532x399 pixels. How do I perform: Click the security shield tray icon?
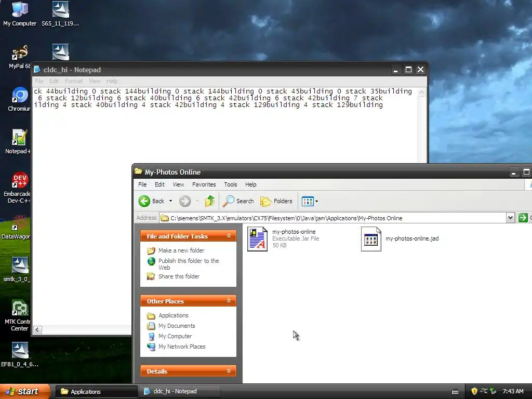click(x=474, y=391)
